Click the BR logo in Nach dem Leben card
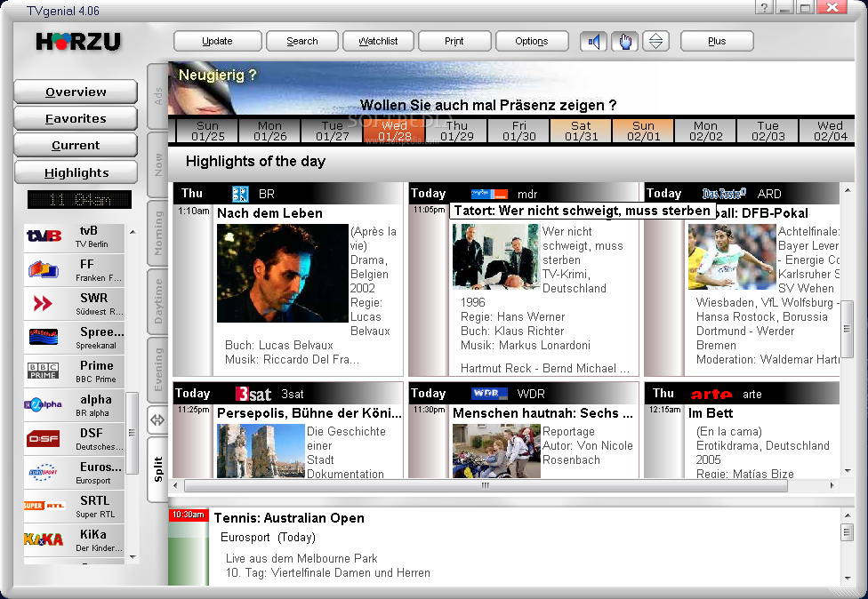Image resolution: width=868 pixels, height=599 pixels. (x=240, y=194)
